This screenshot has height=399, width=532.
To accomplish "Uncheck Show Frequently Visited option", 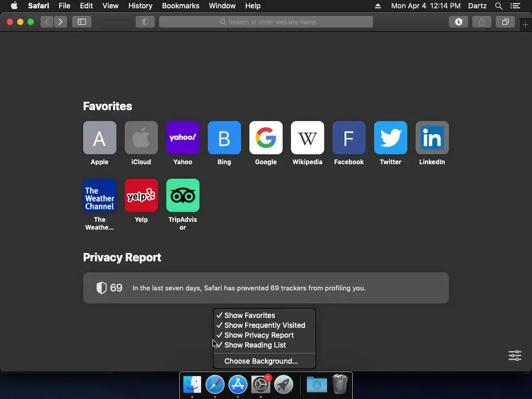I will tap(264, 325).
